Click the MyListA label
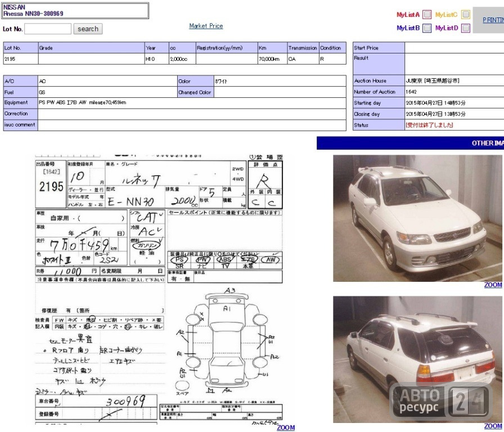This screenshot has width=504, height=432. pos(408,15)
